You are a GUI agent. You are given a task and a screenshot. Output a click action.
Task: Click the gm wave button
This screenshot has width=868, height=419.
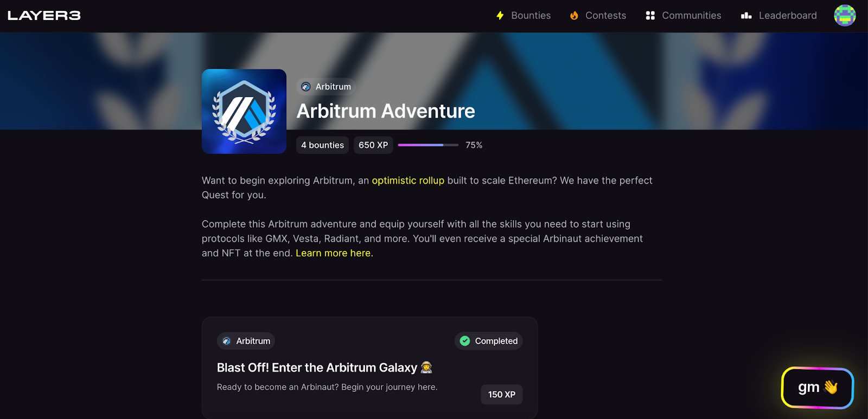coord(818,388)
